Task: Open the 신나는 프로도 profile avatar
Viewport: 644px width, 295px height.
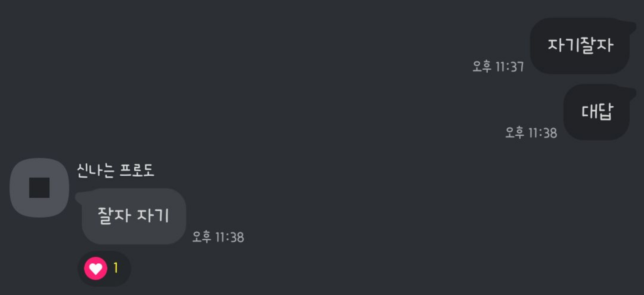Action: [39, 188]
